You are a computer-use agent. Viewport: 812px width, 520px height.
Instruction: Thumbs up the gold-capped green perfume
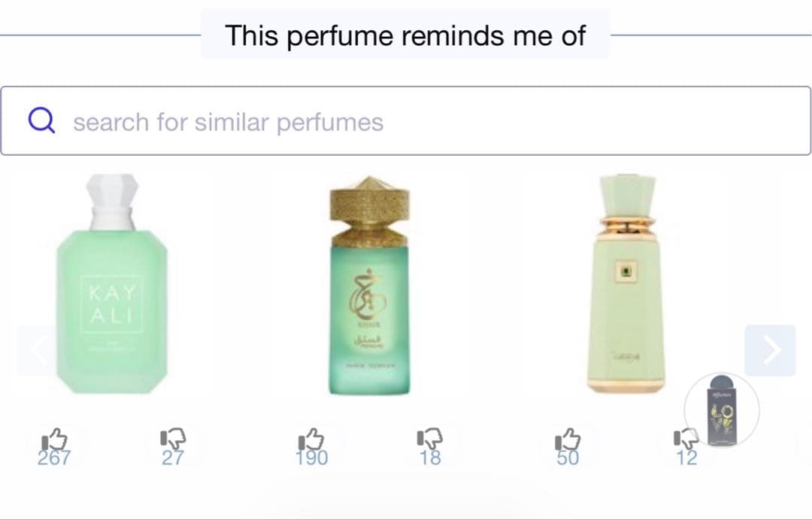(x=311, y=439)
